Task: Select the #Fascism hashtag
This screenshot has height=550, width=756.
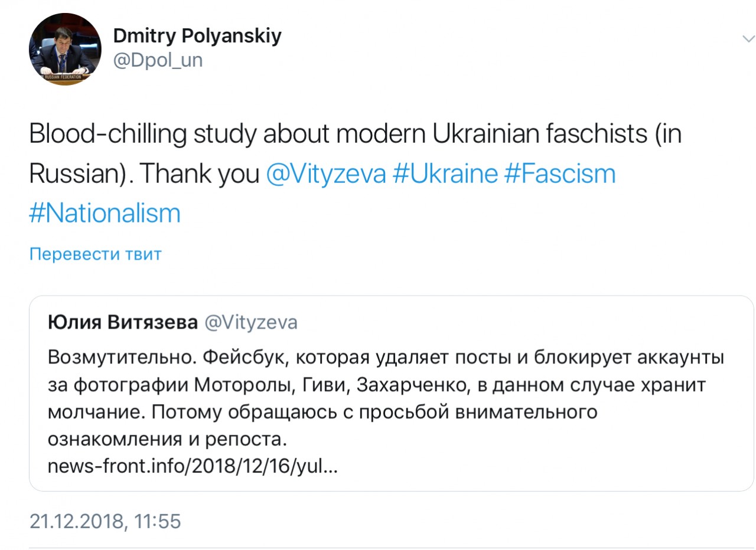Action: pyautogui.click(x=560, y=174)
